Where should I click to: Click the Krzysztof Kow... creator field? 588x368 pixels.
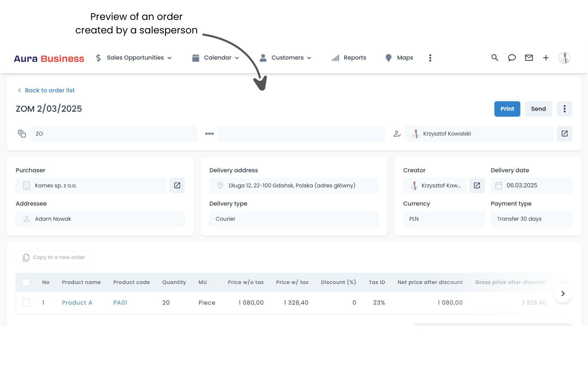[x=435, y=186]
